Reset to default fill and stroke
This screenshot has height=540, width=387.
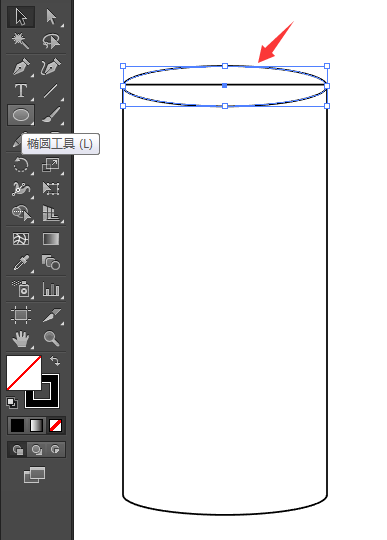tap(12, 403)
